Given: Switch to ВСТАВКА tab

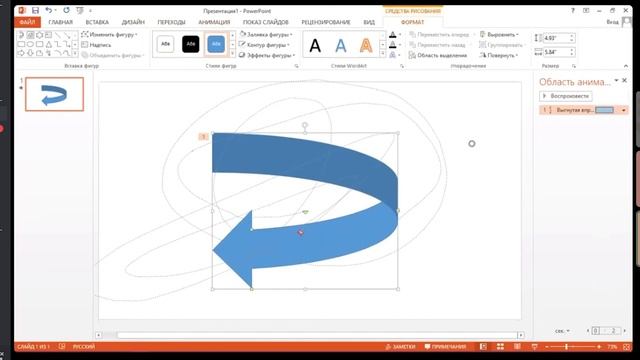Looking at the screenshot, I should click(x=97, y=22).
